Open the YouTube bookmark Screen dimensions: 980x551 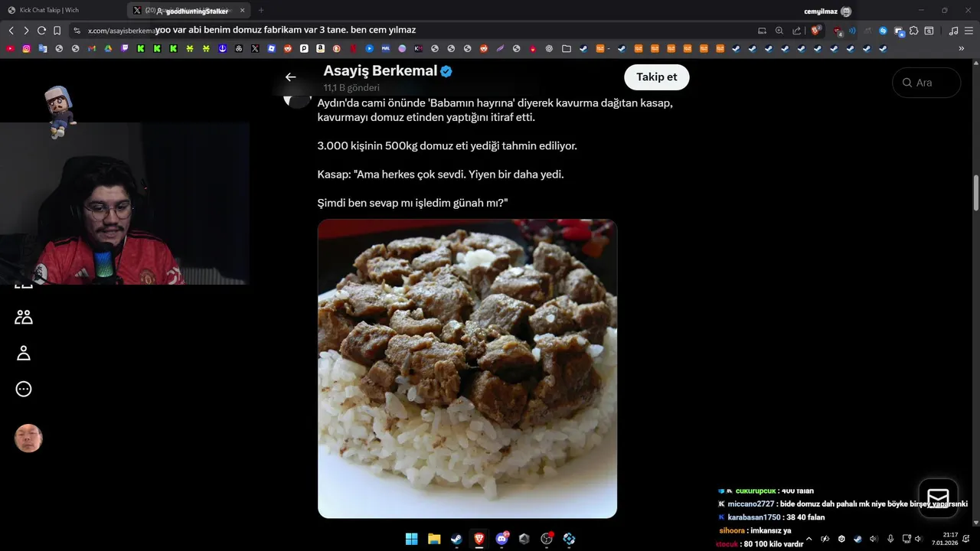click(10, 48)
